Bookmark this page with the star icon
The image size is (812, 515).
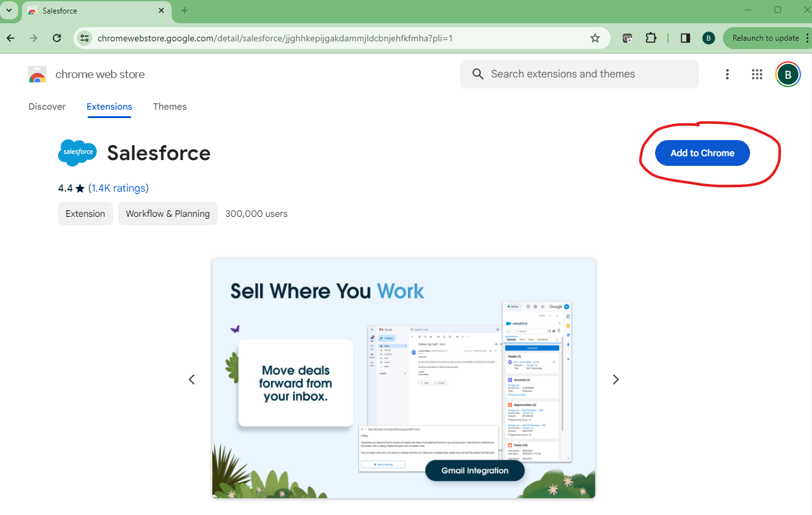click(x=595, y=38)
